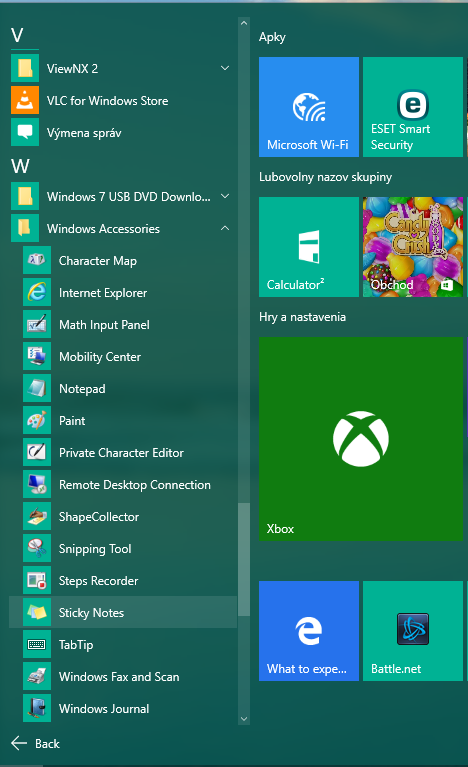Click the app list scrollbar thumb

pyautogui.click(x=244, y=560)
